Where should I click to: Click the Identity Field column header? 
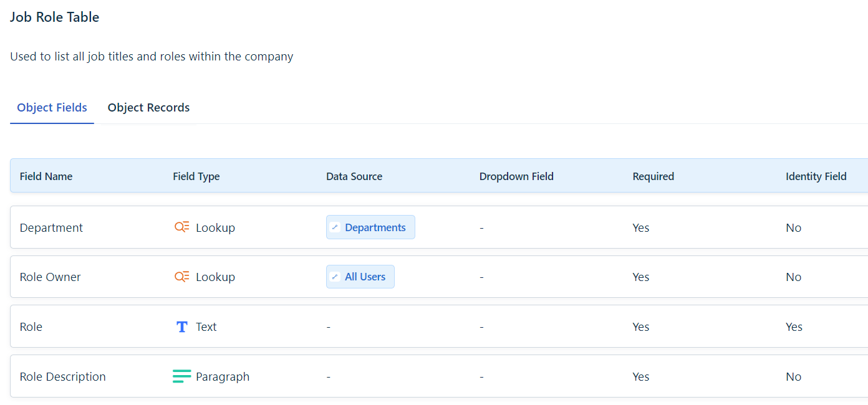(x=816, y=176)
